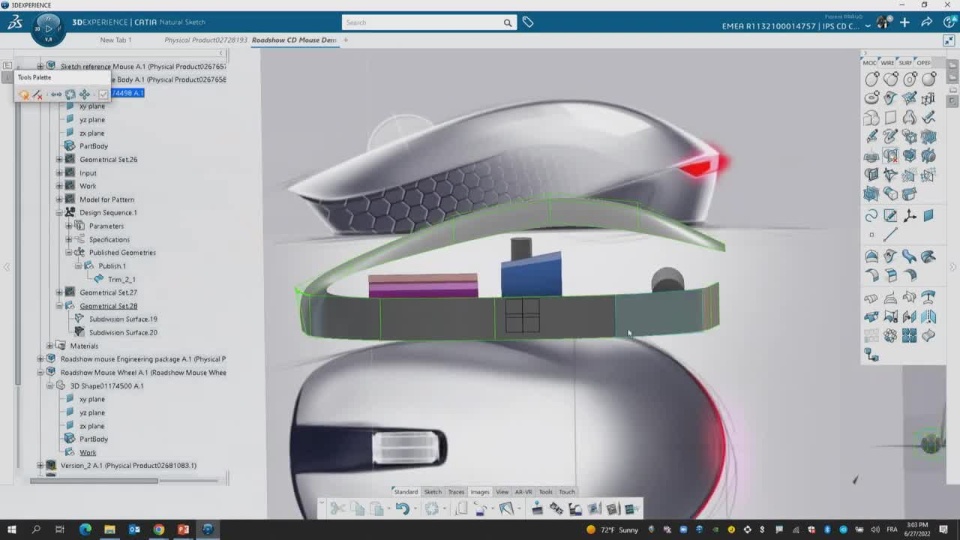The width and height of the screenshot is (960, 540).
Task: Click the network node icon at palette bottom
Action: coord(872,355)
